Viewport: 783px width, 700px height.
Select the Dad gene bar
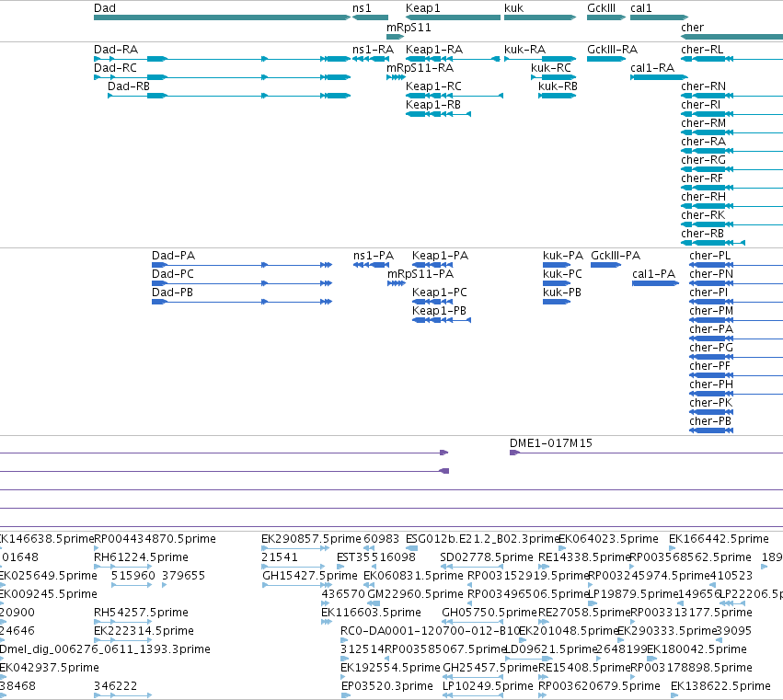click(x=223, y=17)
